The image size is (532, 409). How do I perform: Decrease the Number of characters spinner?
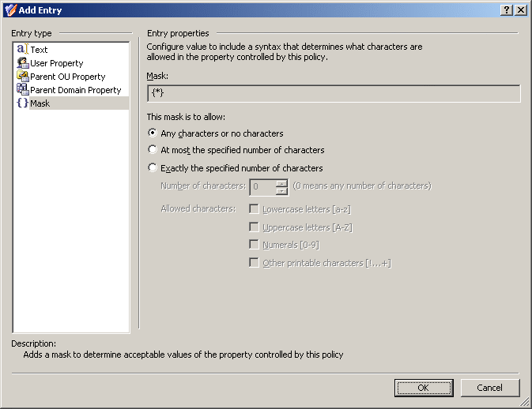281,191
